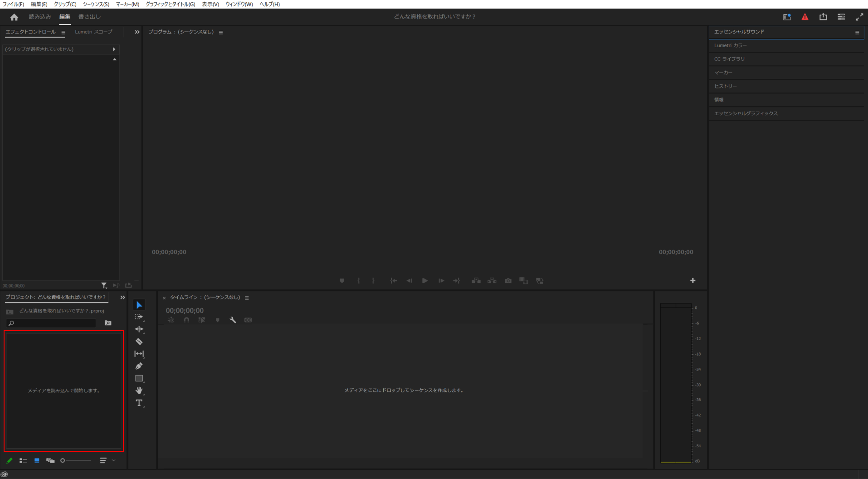
Task: Open the ファイル(F) menu
Action: [x=13, y=4]
